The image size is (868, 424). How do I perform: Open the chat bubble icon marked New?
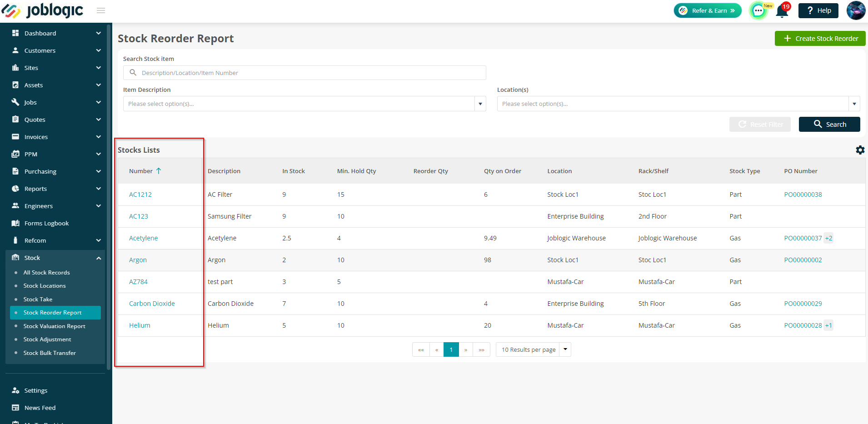758,10
